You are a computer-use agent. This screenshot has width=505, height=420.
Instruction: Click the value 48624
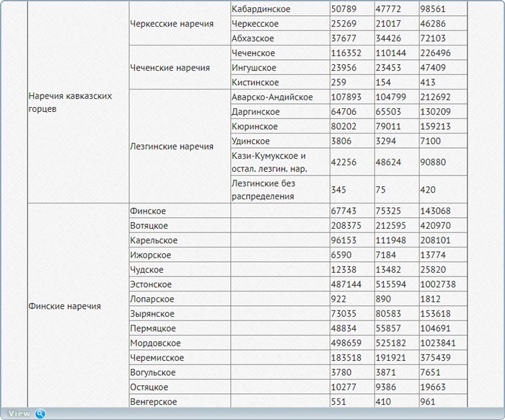[388, 162]
